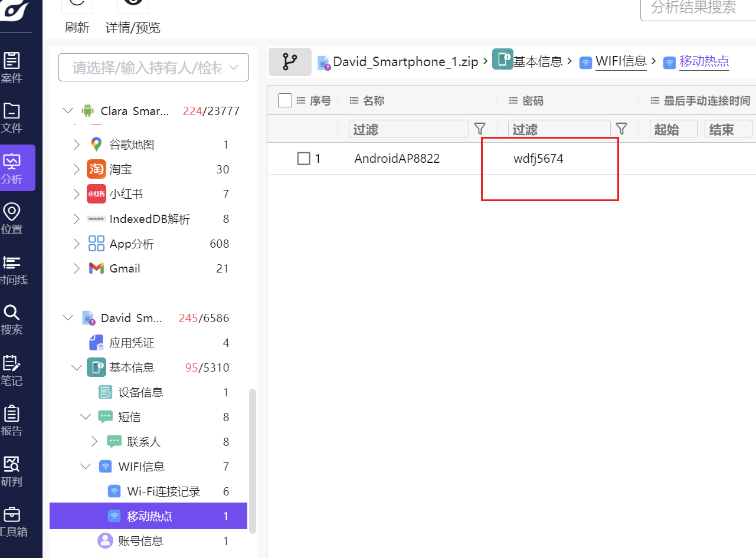Open the 搜索 search sidebar icon
756x558 pixels.
tap(12, 319)
